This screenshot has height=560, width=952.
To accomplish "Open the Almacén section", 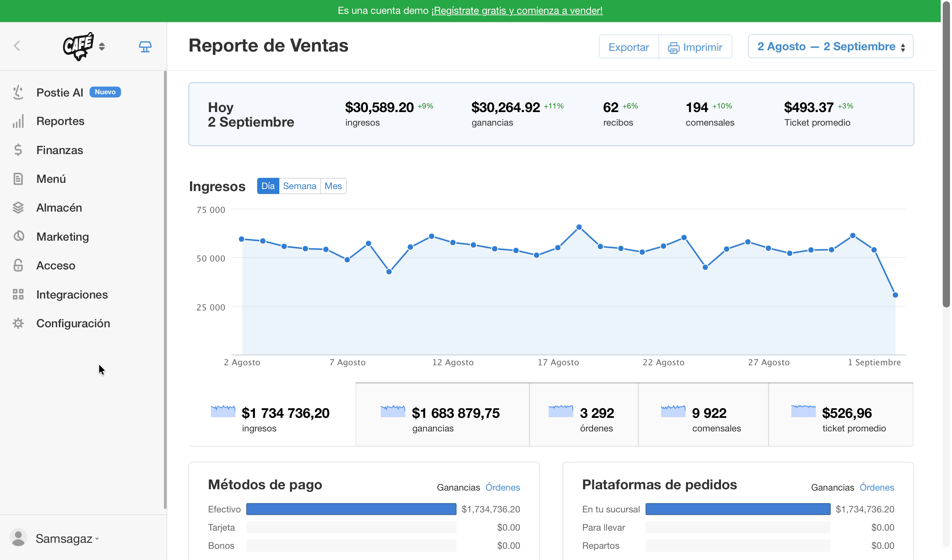I will click(59, 208).
